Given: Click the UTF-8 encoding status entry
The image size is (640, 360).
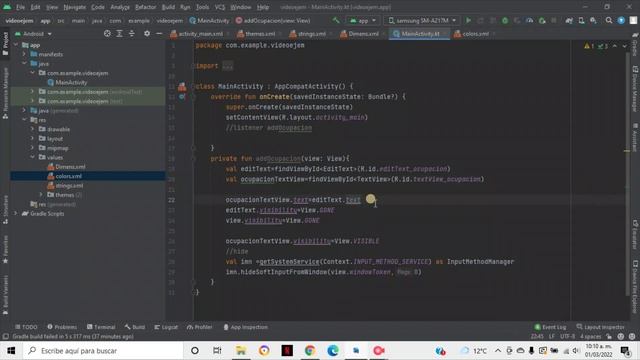Looking at the screenshot, I should (x=567, y=336).
